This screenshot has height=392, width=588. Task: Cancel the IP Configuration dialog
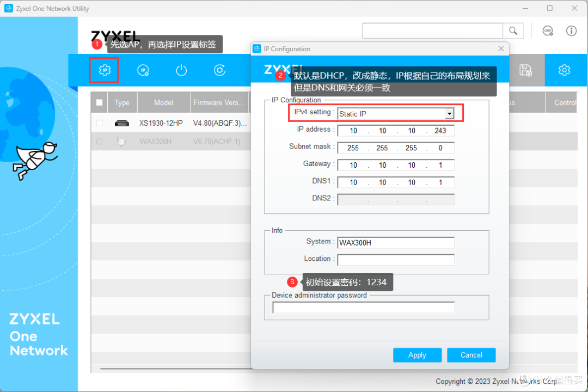471,354
